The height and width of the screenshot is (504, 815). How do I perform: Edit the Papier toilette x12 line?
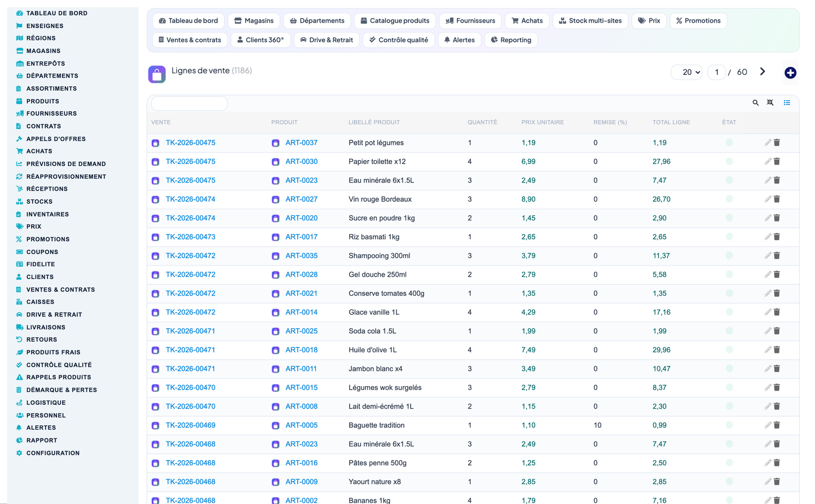(768, 161)
